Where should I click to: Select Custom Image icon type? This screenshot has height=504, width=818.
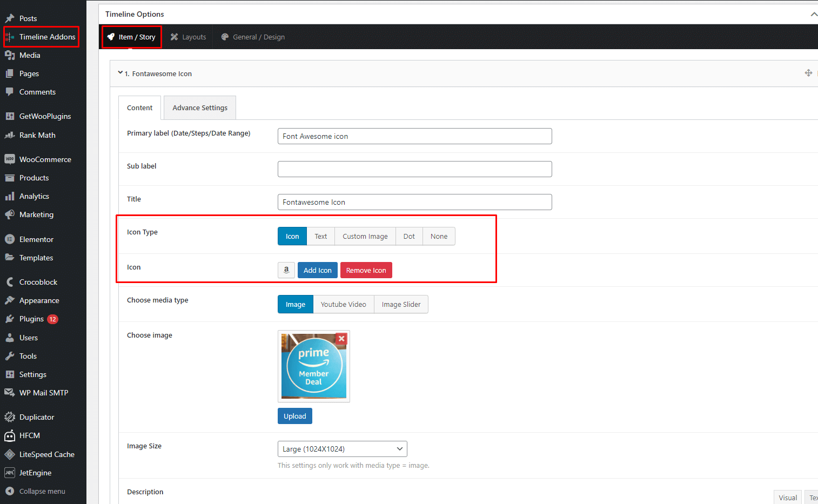point(365,237)
